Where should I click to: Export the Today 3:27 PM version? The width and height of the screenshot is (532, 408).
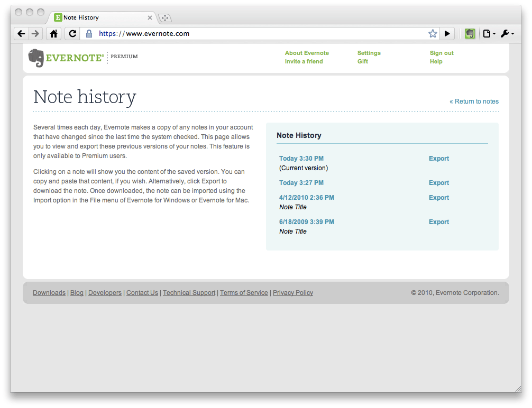click(x=439, y=183)
